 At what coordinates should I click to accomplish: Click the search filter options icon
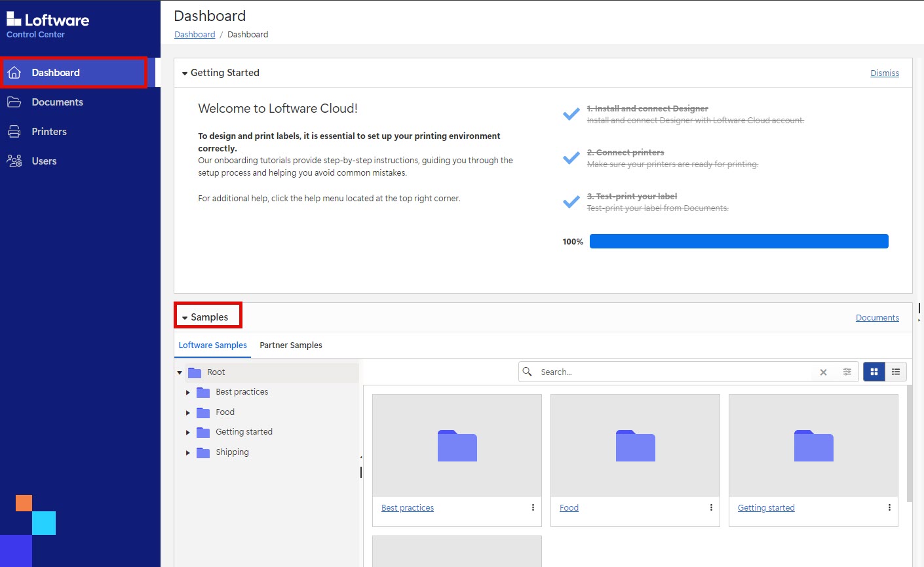847,372
